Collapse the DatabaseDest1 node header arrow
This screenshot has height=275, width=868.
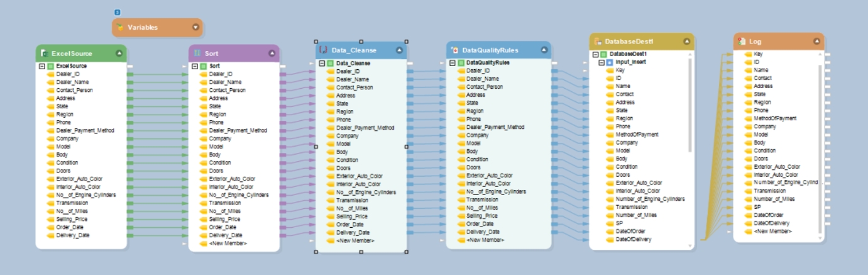pyautogui.click(x=687, y=42)
